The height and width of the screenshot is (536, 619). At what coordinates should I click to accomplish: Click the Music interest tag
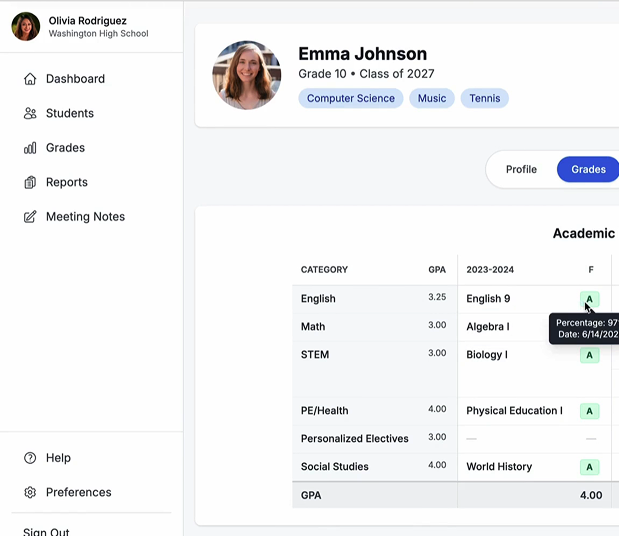click(x=432, y=98)
